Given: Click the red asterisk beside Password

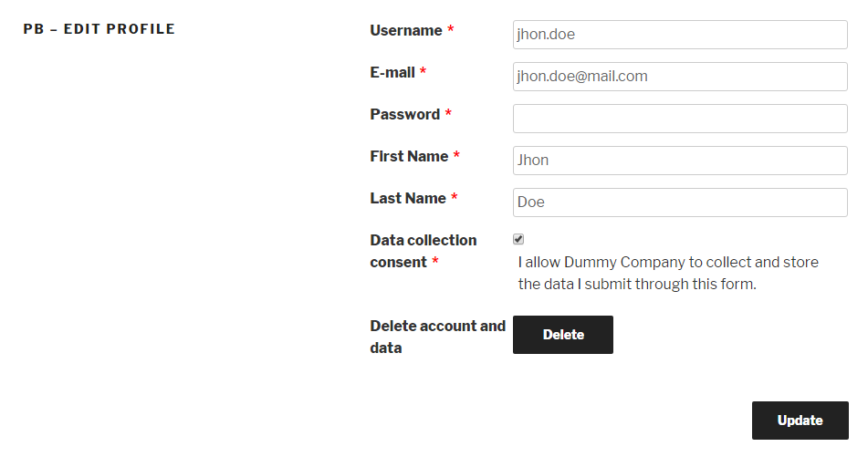Looking at the screenshot, I should click(448, 112).
